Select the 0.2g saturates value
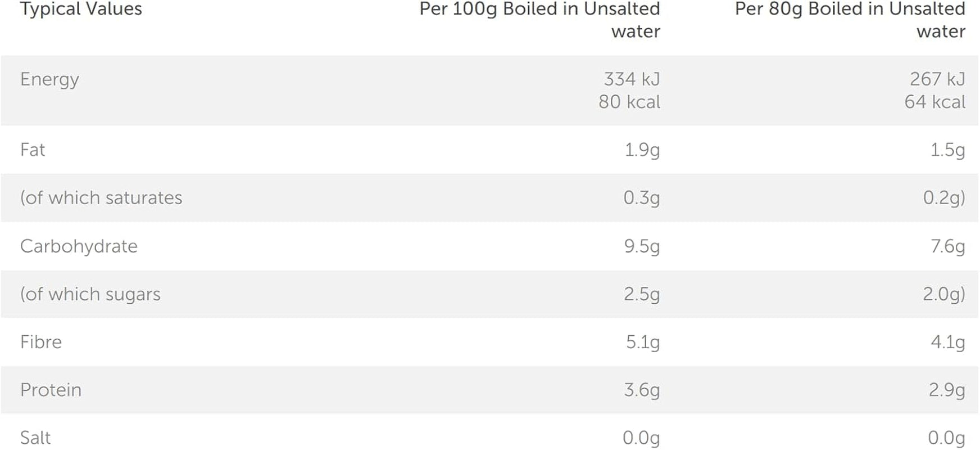The image size is (980, 450). tap(944, 198)
